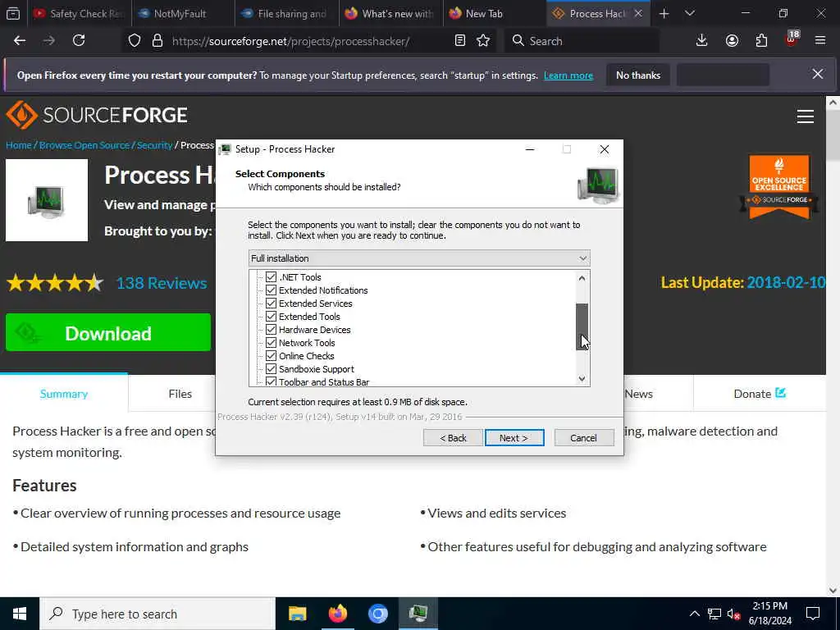Select the Summary tab
Screen dimensions: 840x630
pos(64,394)
